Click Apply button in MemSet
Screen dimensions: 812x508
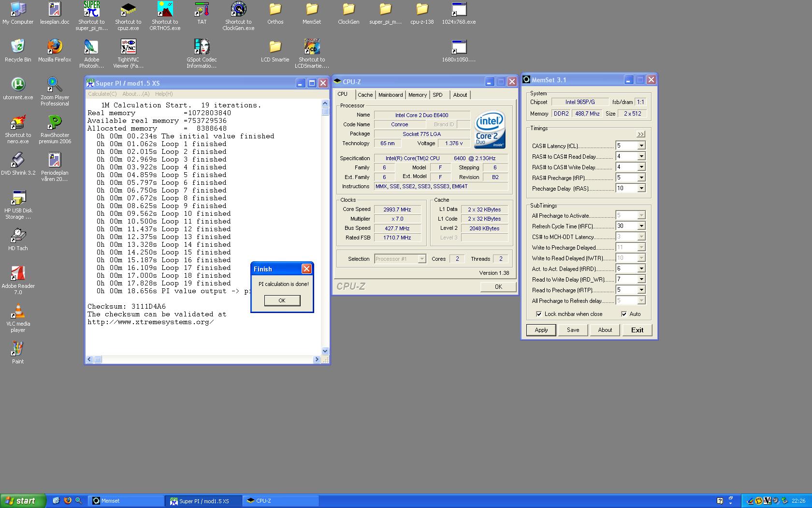[541, 330]
